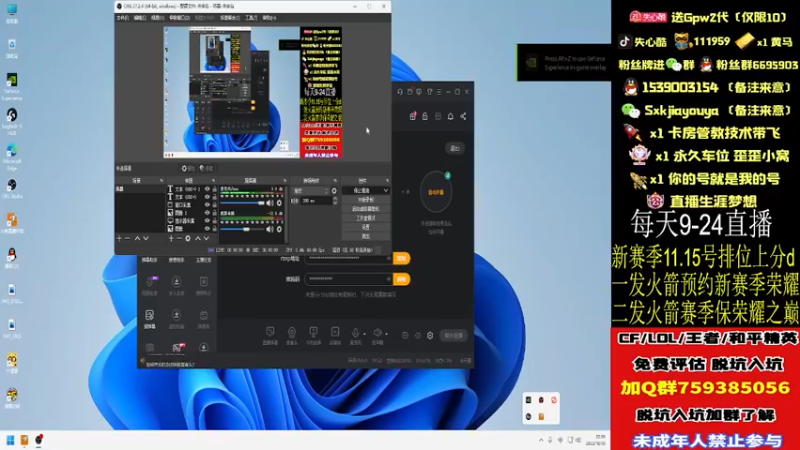Open 麦克风/Aux mixer channel gear settings
Screen dimensions: 800x450
tap(279, 203)
